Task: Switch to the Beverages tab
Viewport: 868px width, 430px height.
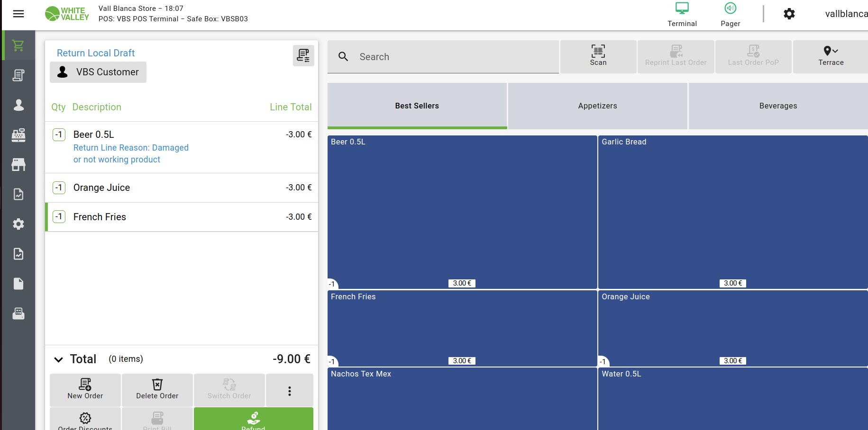Action: [778, 106]
